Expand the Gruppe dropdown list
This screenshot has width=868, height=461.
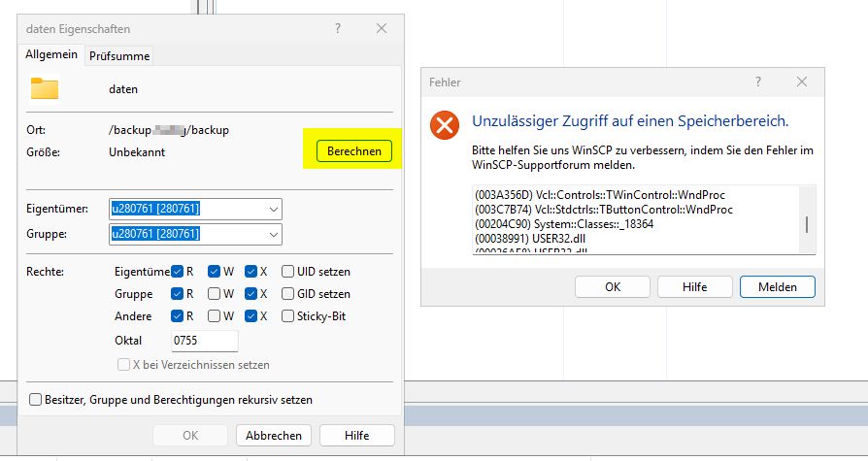click(271, 234)
